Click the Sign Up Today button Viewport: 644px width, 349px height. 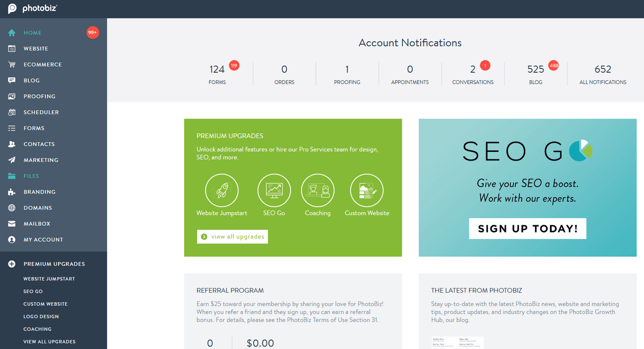[528, 228]
